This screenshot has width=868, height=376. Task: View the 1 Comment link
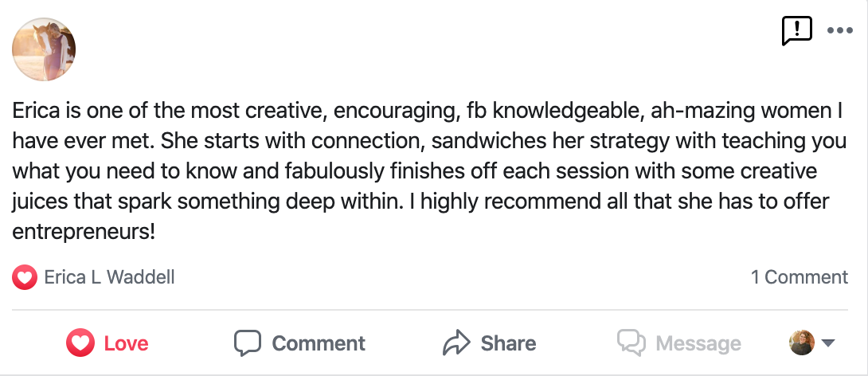pos(799,277)
